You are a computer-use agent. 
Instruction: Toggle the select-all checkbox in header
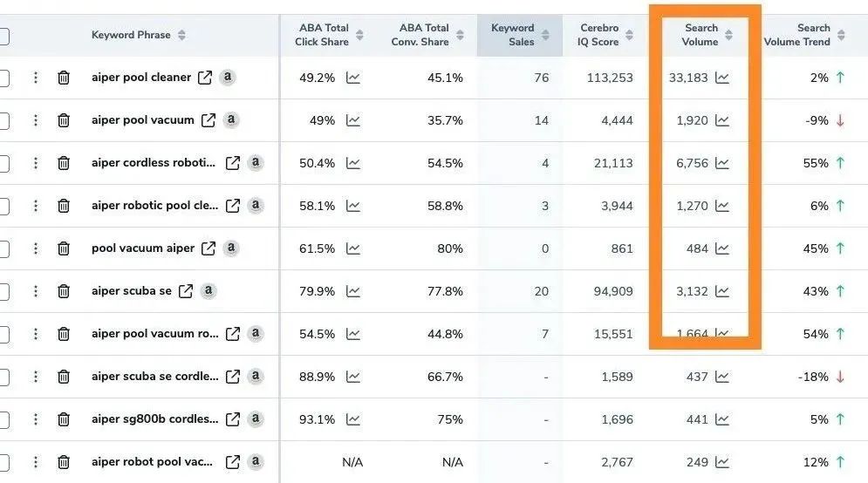(x=3, y=37)
